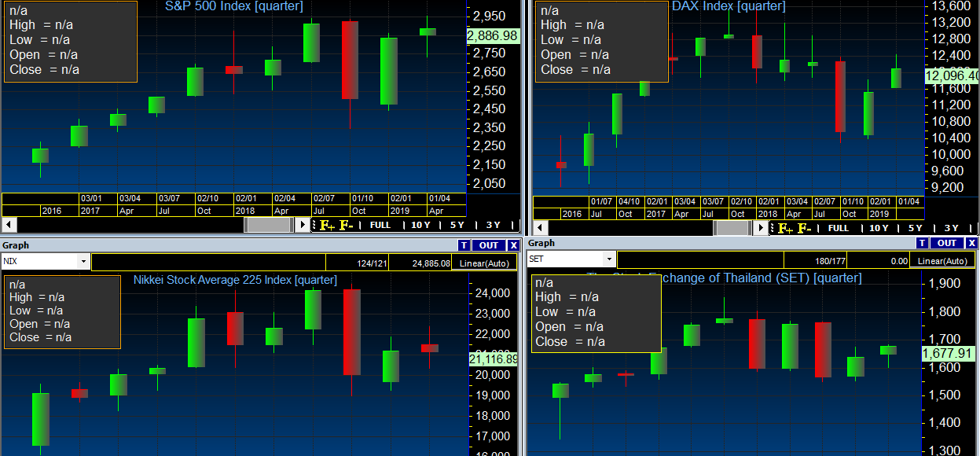980x456 pixels.
Task: Click the DAX scrollbar left arrow
Action: tap(541, 227)
